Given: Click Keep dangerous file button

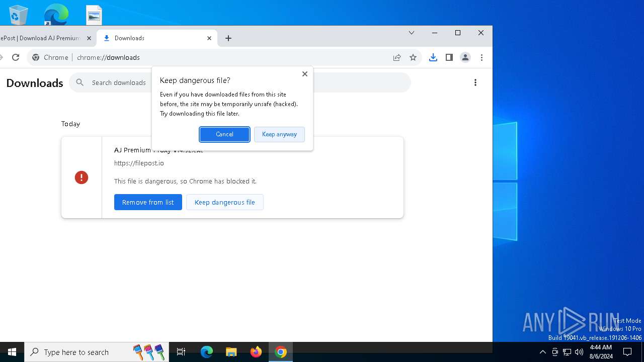Looking at the screenshot, I should (x=225, y=202).
